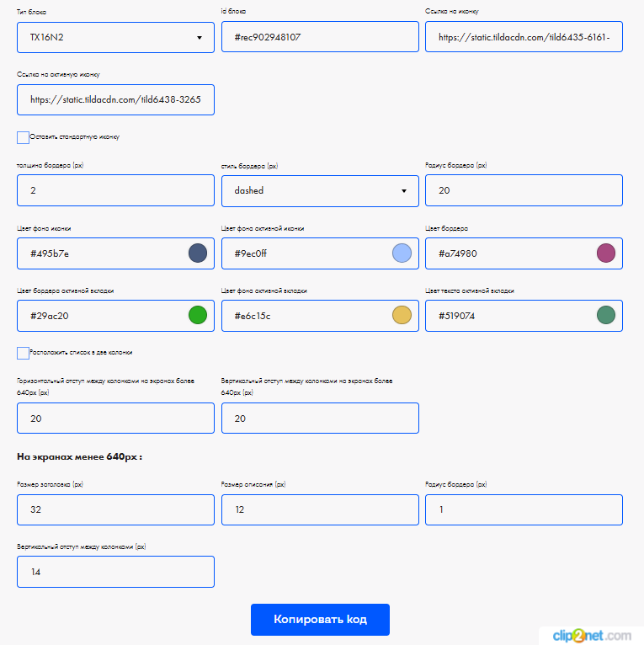
Task: Pick the magenta #a74980 border color swatch
Action: 606,253
